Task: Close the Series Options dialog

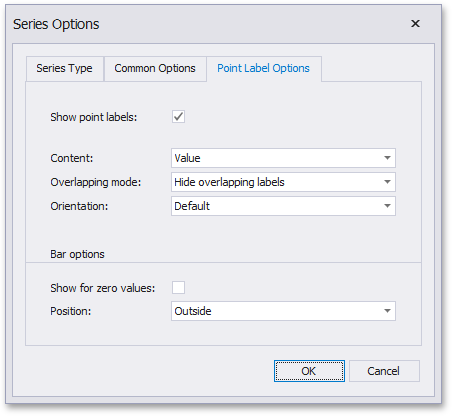Action: 415,24
